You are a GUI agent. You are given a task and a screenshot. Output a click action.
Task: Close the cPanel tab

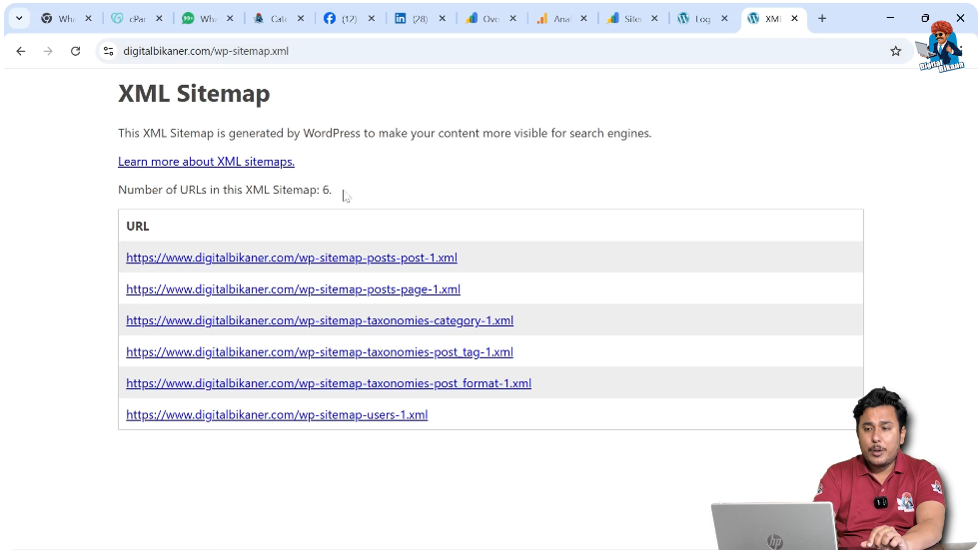click(x=159, y=19)
